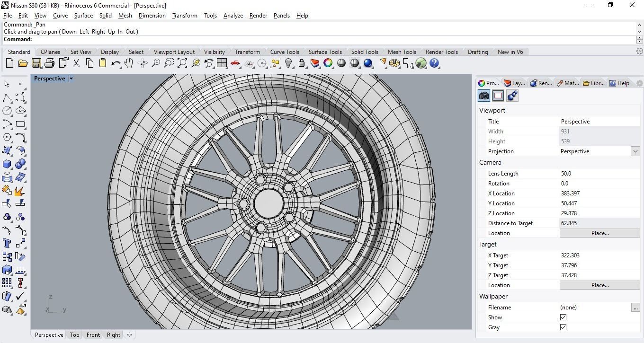Image resolution: width=644 pixels, height=343 pixels.
Task: Activate the Rotate View tool
Action: (x=142, y=63)
